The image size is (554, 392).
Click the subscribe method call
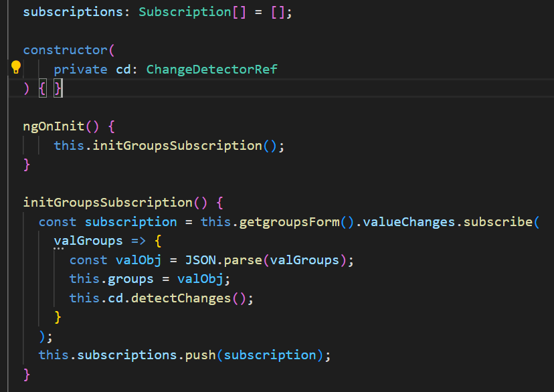498,221
